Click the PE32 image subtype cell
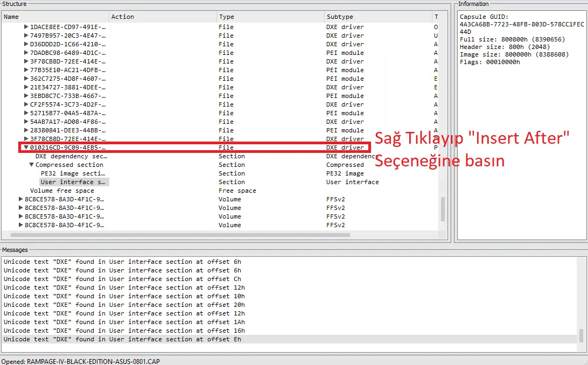 click(345, 173)
